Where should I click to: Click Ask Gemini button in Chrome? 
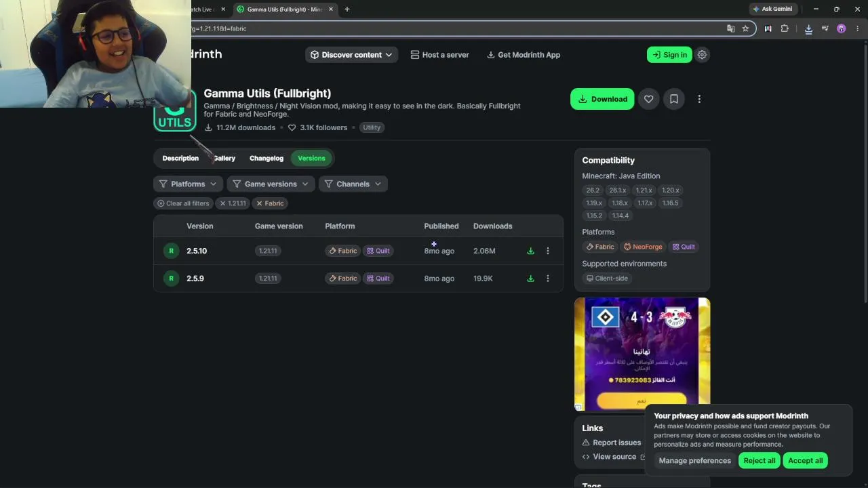click(x=772, y=9)
